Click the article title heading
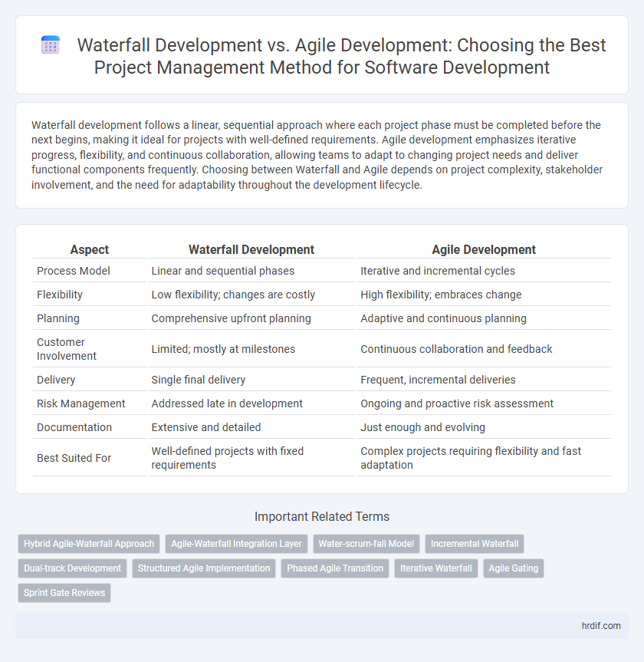The width and height of the screenshot is (644, 662). [x=341, y=56]
